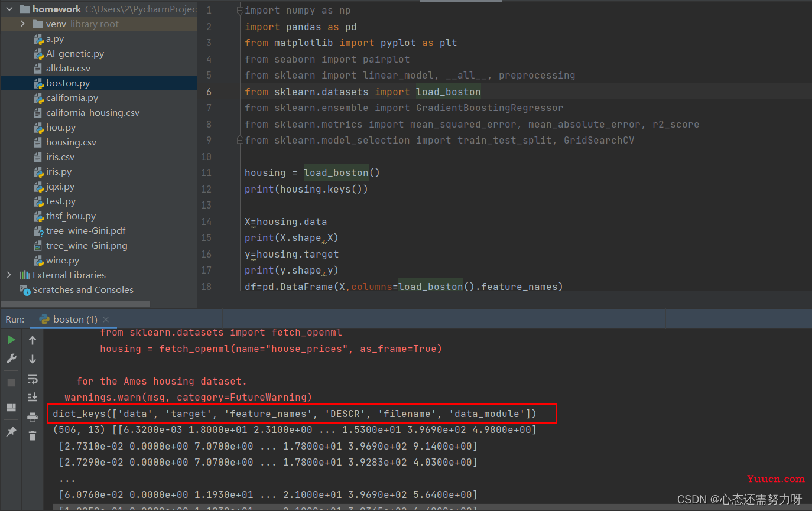Click 'print(housing.keys())' code line
Screen dimensions: 812x511
click(306, 189)
